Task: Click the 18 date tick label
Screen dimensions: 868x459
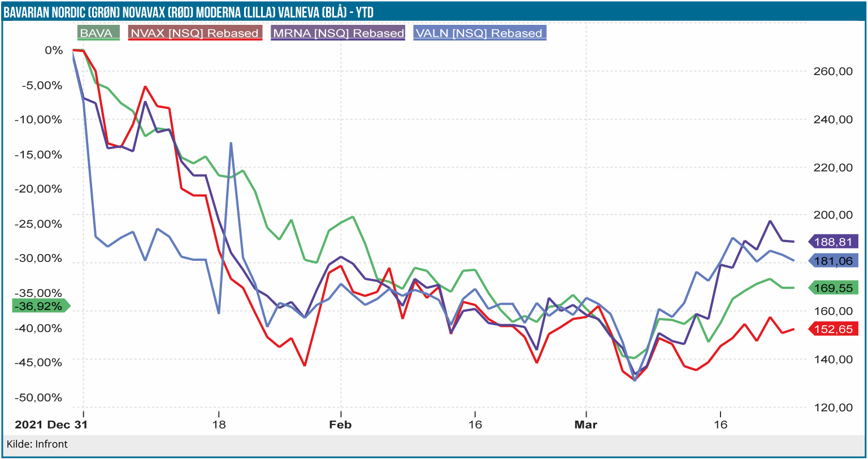Action: pos(219,425)
